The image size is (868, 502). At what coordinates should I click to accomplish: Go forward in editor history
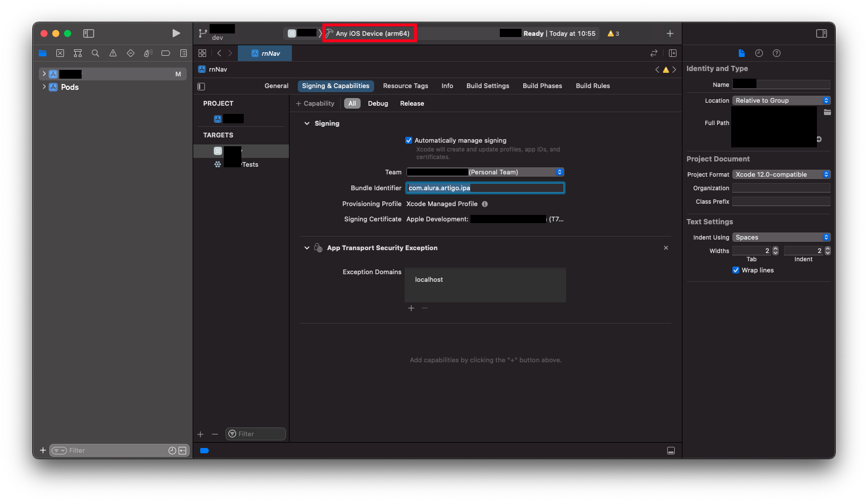(x=230, y=53)
